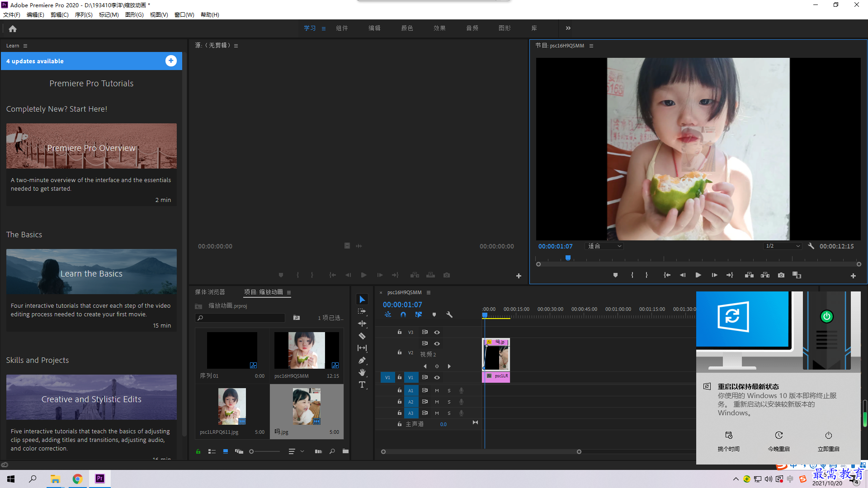Switch project panel to list view

pos(212,451)
